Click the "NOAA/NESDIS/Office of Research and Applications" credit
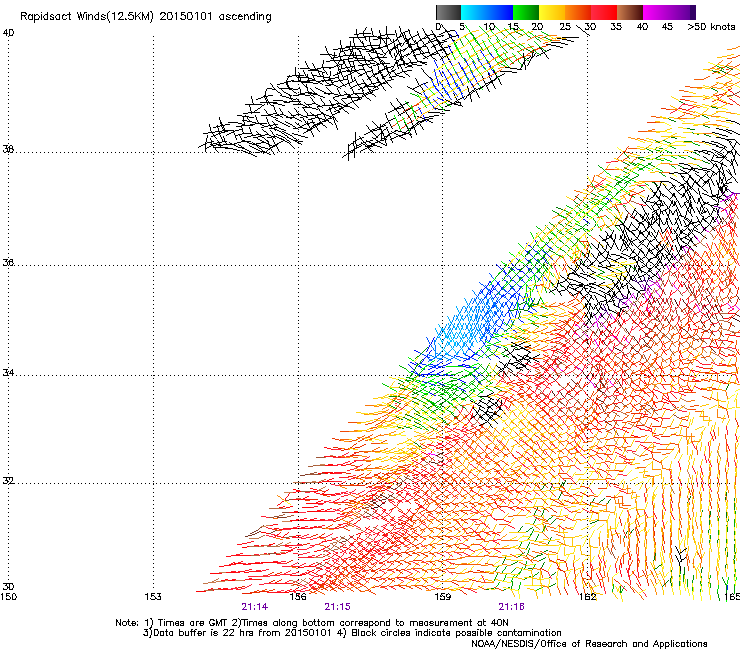Screen dimensions: 740x650 point(589,644)
